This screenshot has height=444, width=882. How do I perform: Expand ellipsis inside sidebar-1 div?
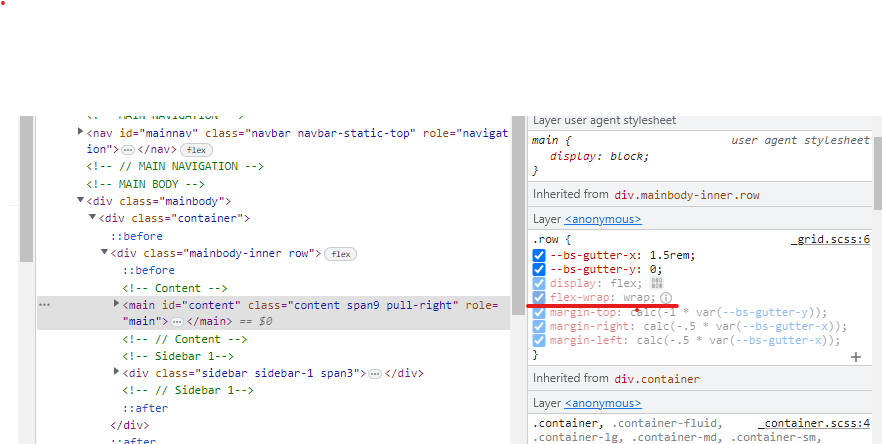(x=375, y=374)
